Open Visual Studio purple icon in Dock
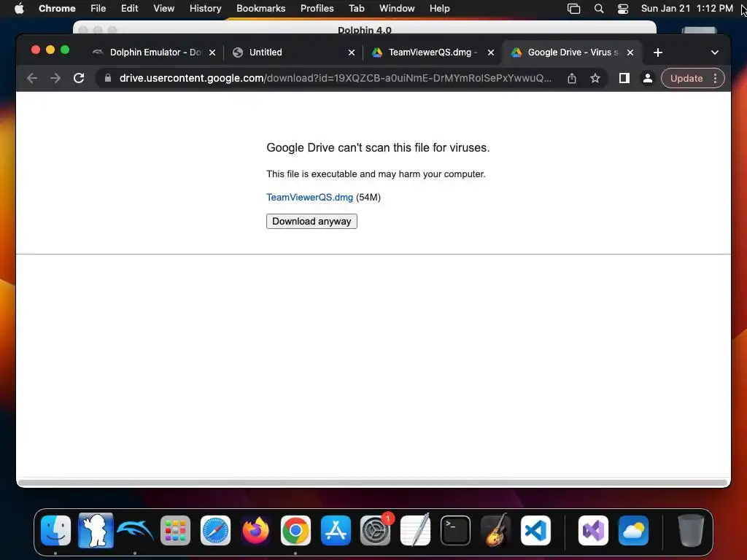The image size is (747, 560). pyautogui.click(x=593, y=530)
